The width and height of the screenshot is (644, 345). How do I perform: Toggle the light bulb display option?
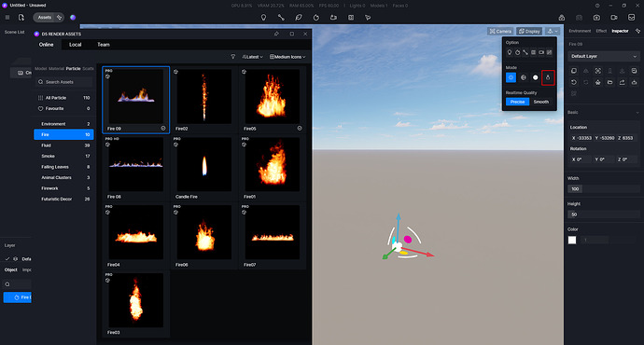tap(510, 52)
